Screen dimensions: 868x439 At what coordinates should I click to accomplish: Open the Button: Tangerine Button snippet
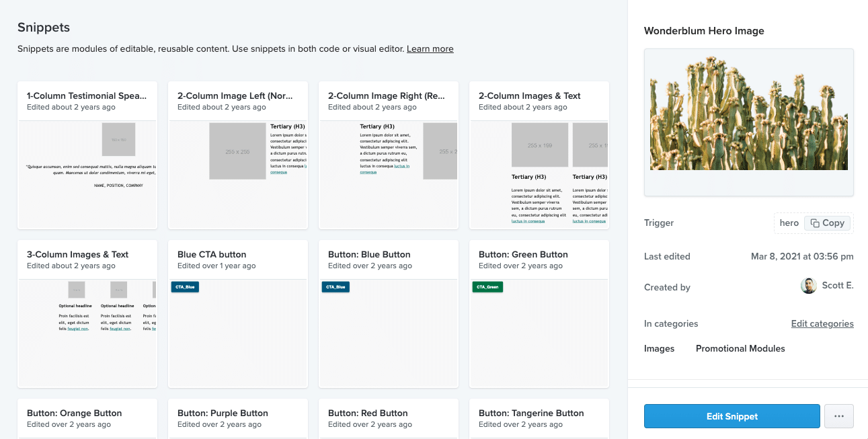(x=539, y=419)
